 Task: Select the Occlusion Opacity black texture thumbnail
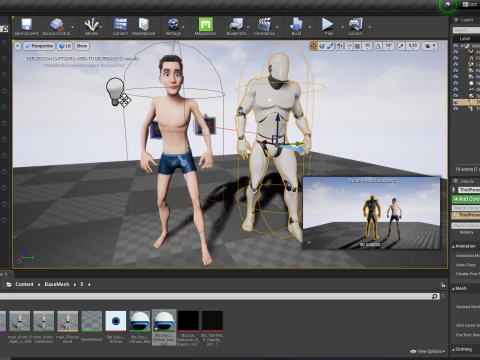tap(188, 322)
